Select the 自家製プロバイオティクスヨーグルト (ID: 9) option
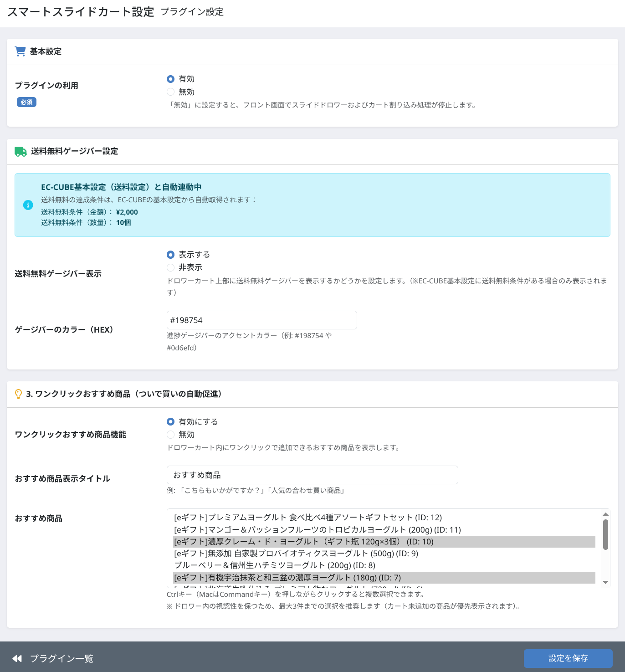The width and height of the screenshot is (625, 672). 384,554
